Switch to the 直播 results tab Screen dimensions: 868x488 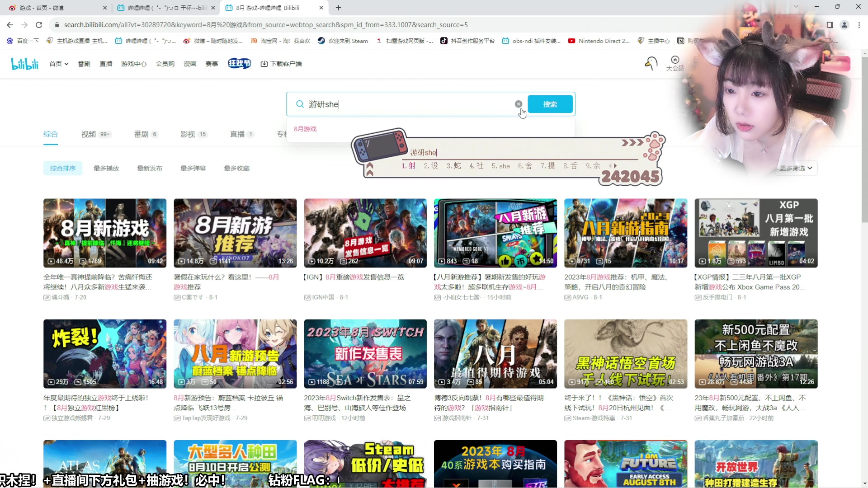(x=238, y=134)
